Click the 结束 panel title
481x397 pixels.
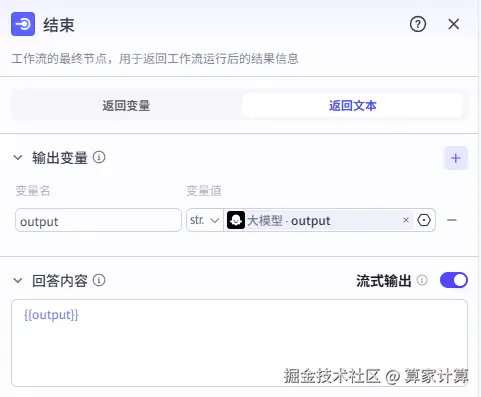tap(59, 25)
